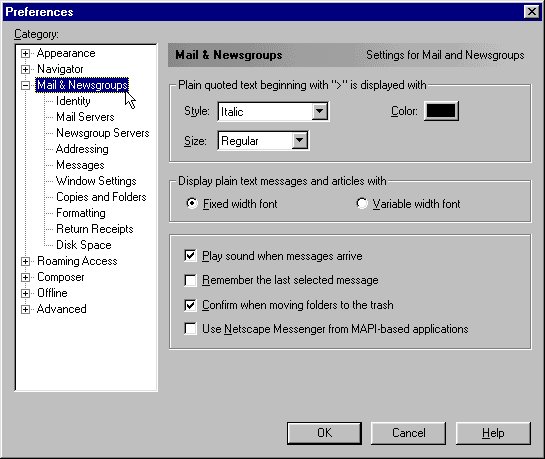The width and height of the screenshot is (545, 459).
Task: Select Identity in the category tree
Action: pyautogui.click(x=73, y=101)
